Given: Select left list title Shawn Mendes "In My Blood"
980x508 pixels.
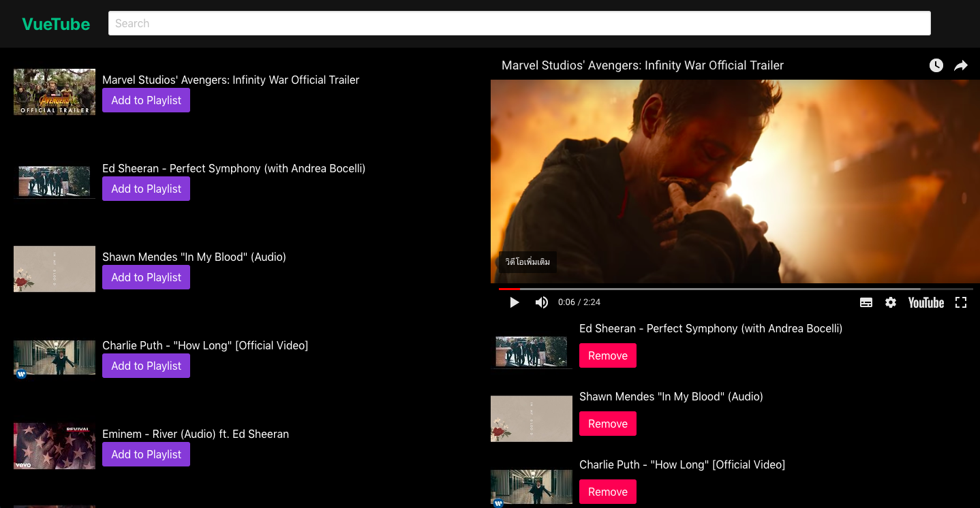Looking at the screenshot, I should point(194,257).
